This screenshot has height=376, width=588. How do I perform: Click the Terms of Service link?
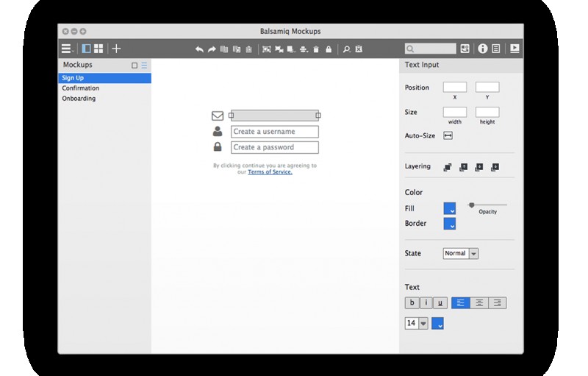270,172
